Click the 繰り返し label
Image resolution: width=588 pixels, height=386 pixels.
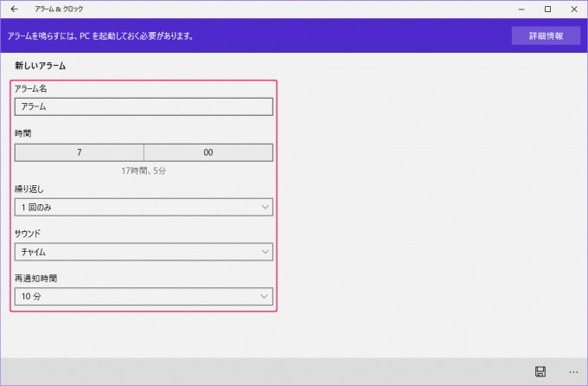click(x=29, y=189)
